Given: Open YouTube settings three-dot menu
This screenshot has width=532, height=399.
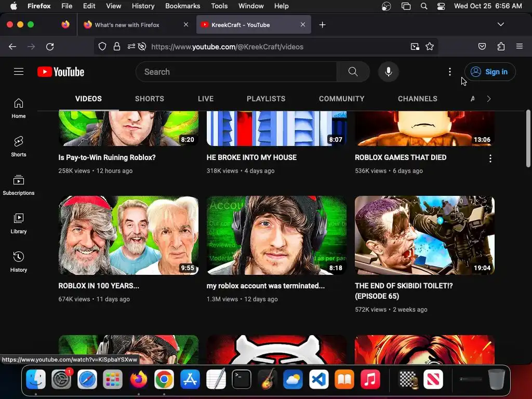Looking at the screenshot, I should click(x=450, y=72).
